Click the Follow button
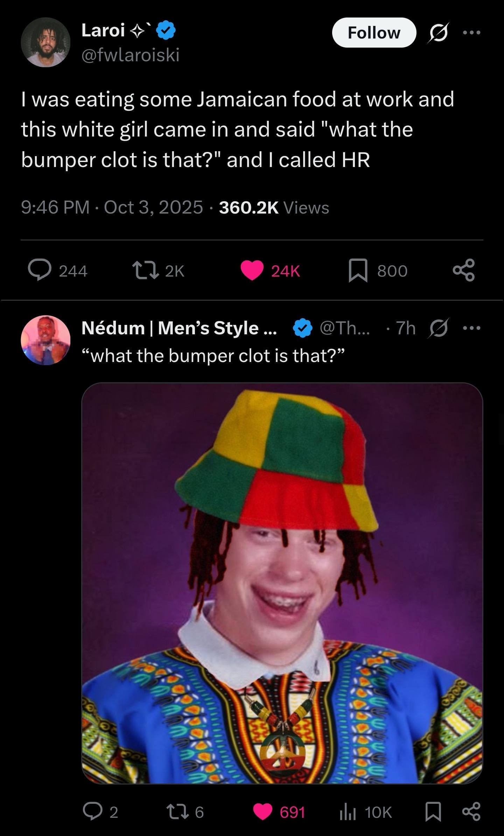Image resolution: width=504 pixels, height=836 pixels. coord(374,33)
